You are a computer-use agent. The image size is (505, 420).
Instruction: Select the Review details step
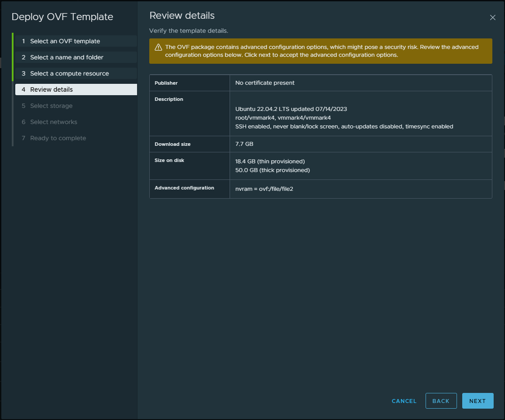click(x=52, y=90)
